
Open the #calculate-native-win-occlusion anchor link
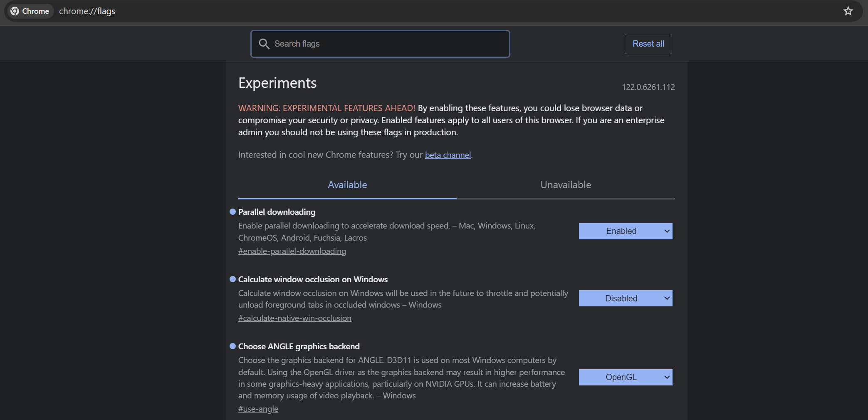coord(294,318)
